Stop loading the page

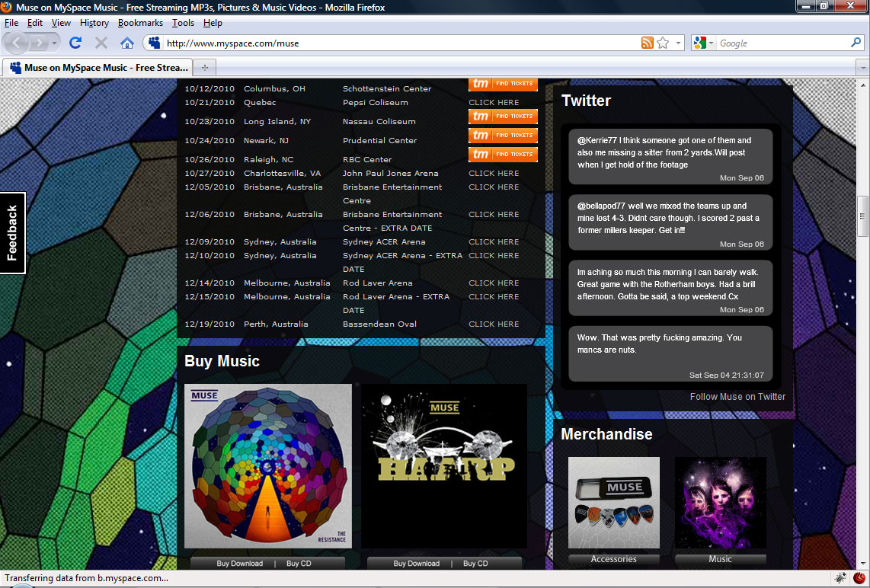point(101,43)
